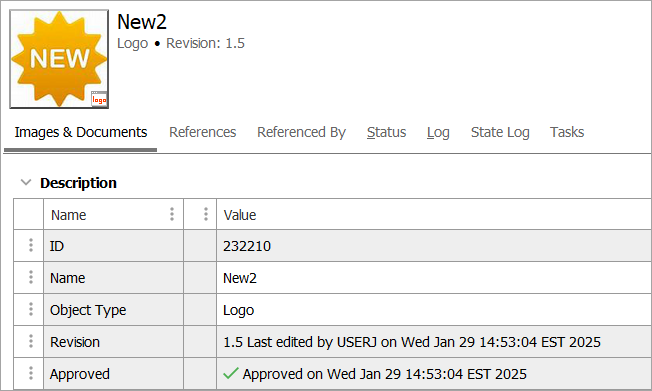Select the State Log tab
Viewport: 652px width, 391px height.
tap(500, 132)
